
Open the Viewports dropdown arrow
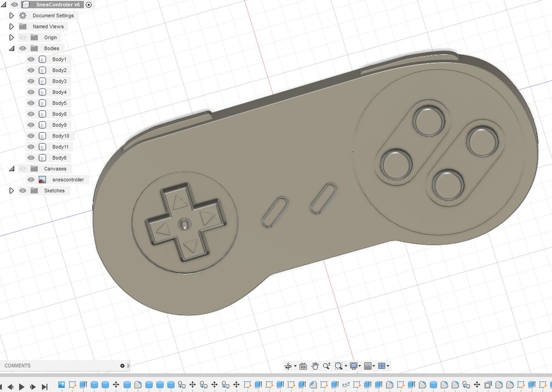[388, 366]
